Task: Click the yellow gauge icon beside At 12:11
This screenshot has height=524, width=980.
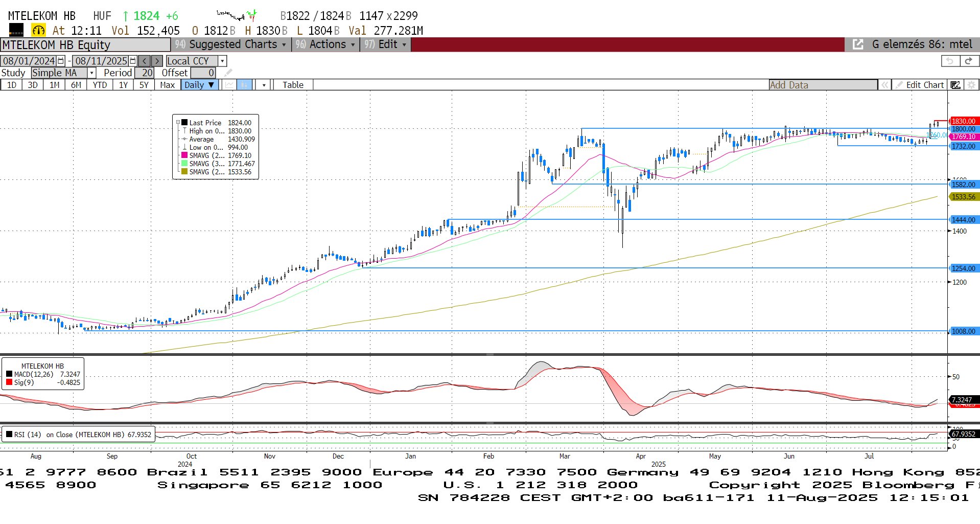Action: pyautogui.click(x=38, y=30)
